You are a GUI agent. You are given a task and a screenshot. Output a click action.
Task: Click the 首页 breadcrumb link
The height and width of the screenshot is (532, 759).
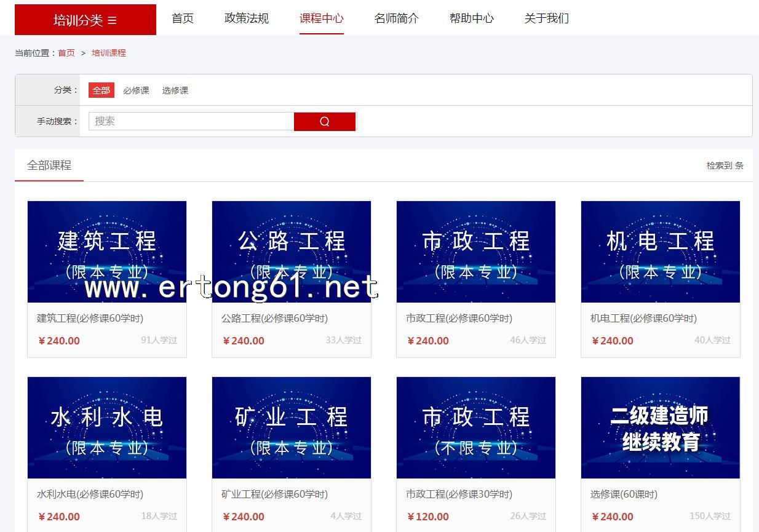[66, 53]
